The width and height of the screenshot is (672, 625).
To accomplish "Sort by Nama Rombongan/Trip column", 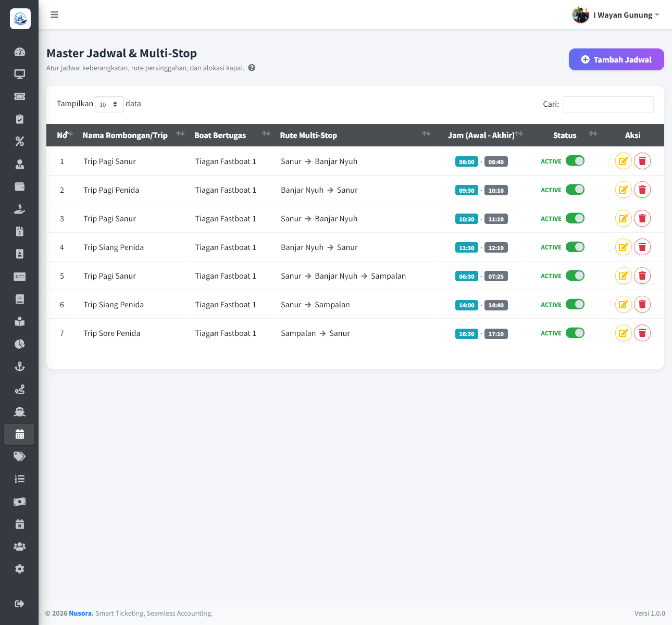I will pyautogui.click(x=133, y=135).
